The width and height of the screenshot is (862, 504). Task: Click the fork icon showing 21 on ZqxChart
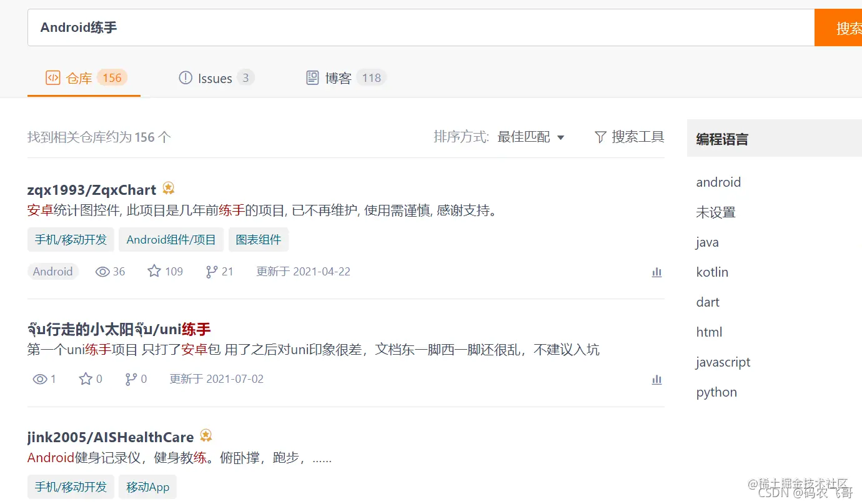[211, 271]
